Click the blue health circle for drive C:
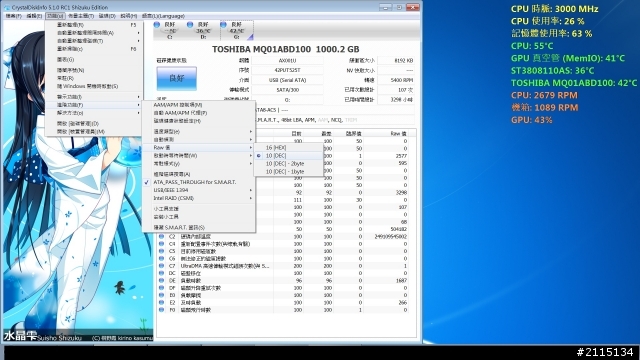640x360 pixels. (157, 25)
